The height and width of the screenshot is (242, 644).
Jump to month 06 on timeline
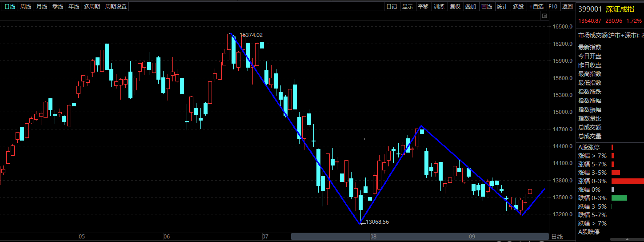[167, 237]
